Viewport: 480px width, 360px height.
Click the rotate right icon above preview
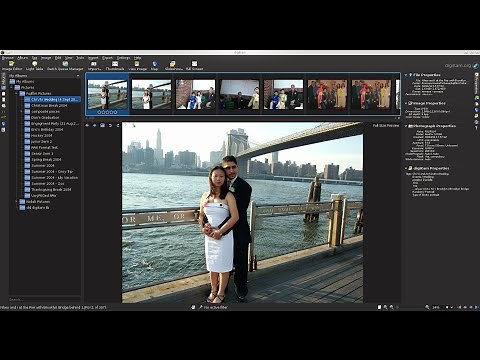pos(118,125)
